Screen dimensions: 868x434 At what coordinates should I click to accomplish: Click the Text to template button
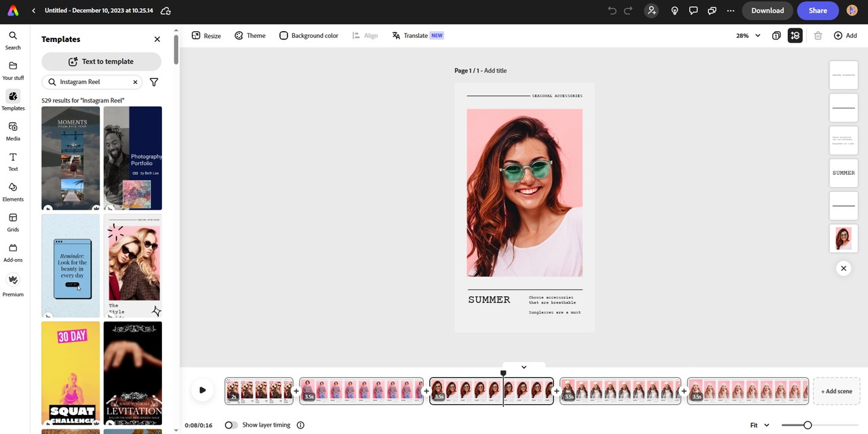pos(101,62)
